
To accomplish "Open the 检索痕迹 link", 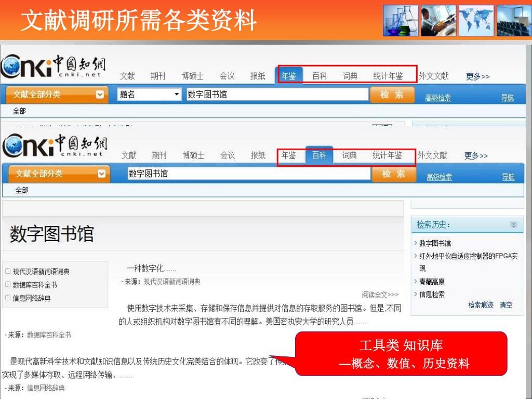I will point(481,304).
